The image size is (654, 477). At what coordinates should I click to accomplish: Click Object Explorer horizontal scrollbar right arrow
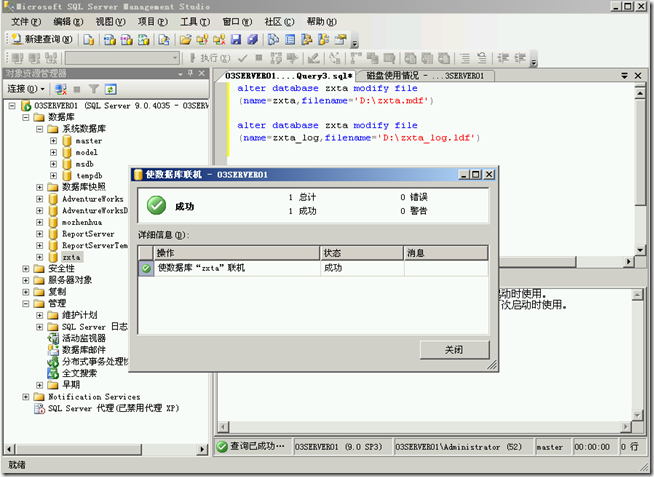tap(202, 449)
